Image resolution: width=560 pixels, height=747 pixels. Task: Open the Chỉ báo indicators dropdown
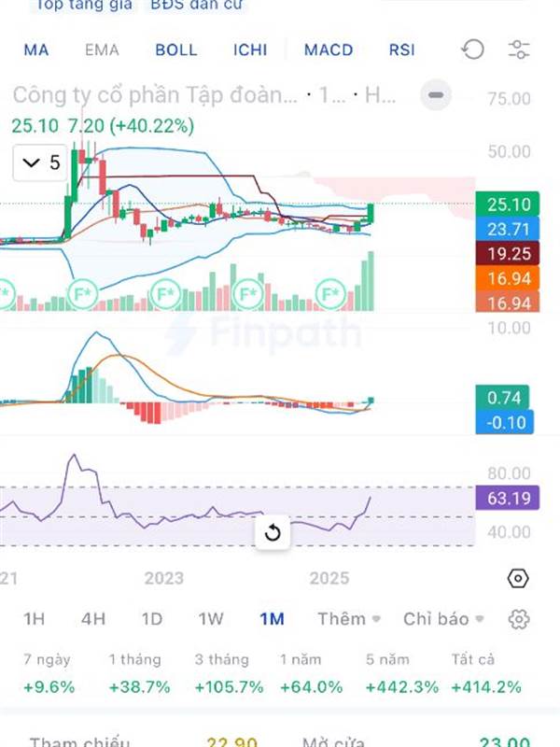[443, 619]
